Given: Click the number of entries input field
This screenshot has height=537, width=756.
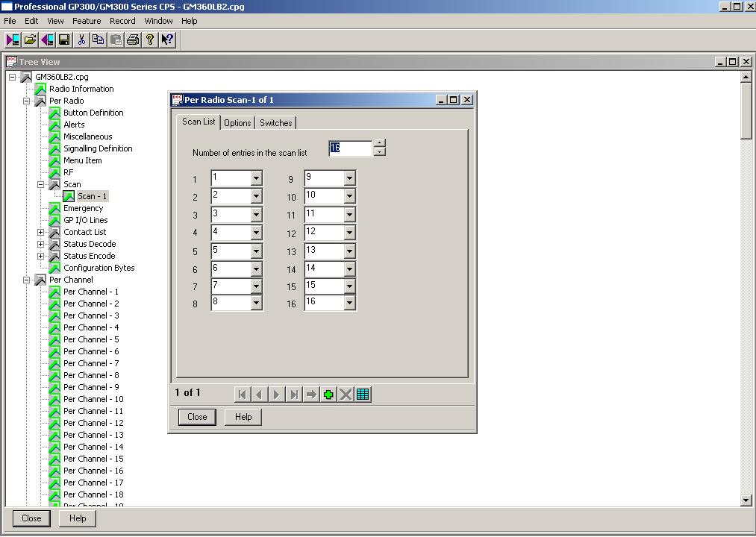Looking at the screenshot, I should [x=351, y=148].
